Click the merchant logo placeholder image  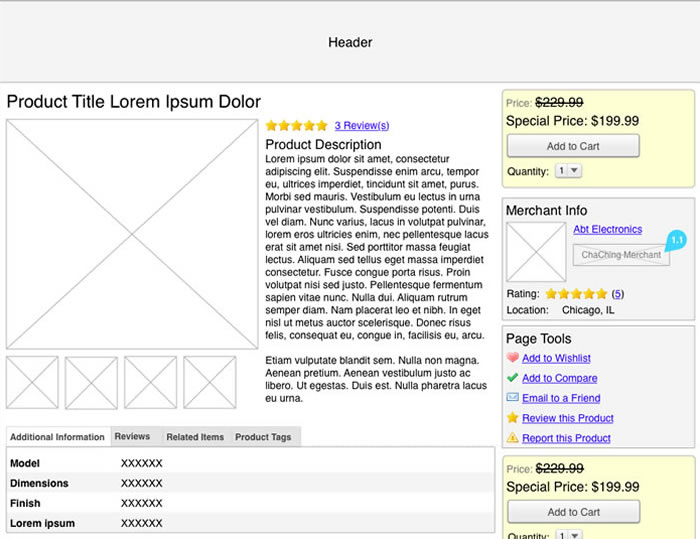pos(536,252)
